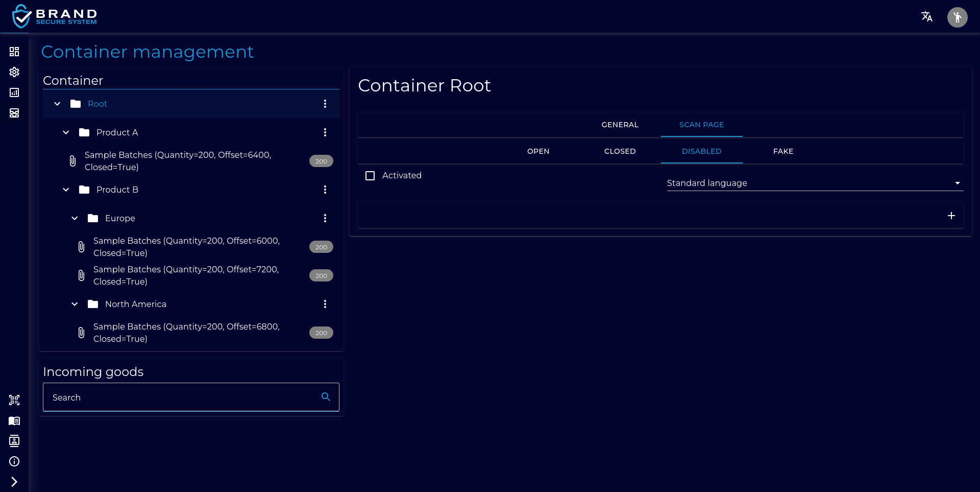980x492 pixels.
Task: Click paperclip icon for Offset=6000 batch
Action: click(x=81, y=247)
